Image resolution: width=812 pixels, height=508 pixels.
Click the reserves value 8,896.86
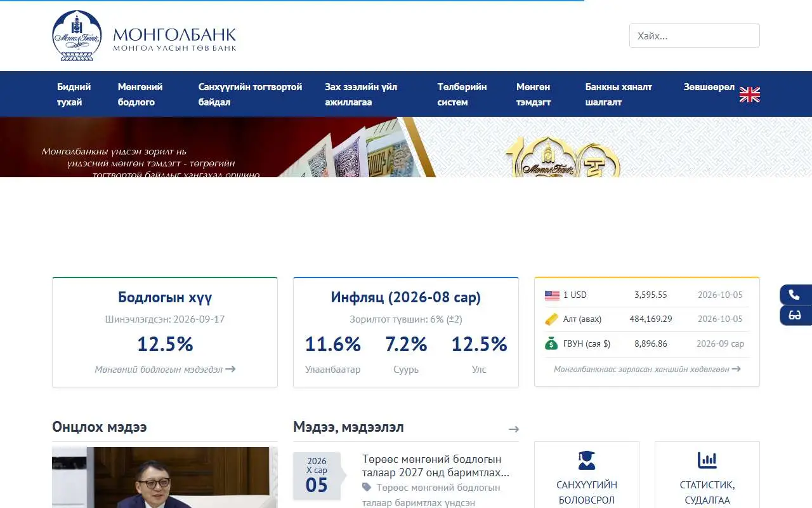[x=651, y=344]
